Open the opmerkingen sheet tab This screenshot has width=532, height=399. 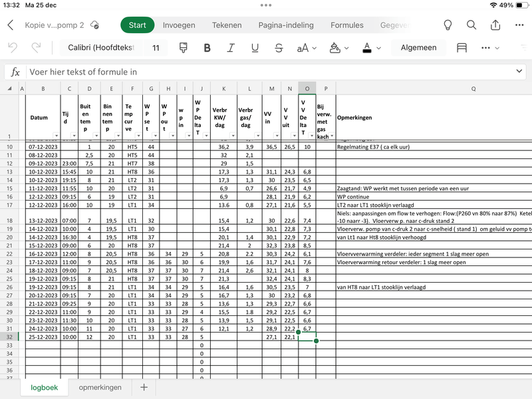(100, 387)
